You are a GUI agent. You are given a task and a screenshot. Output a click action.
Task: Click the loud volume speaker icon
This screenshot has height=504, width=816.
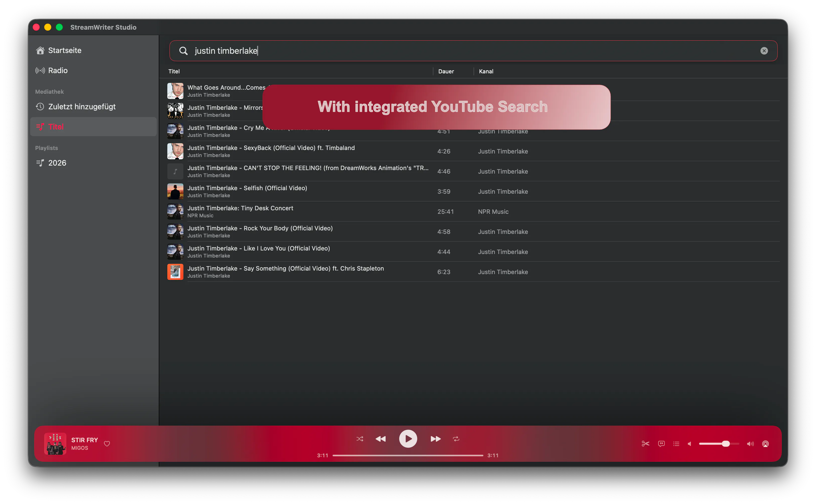coord(750,444)
